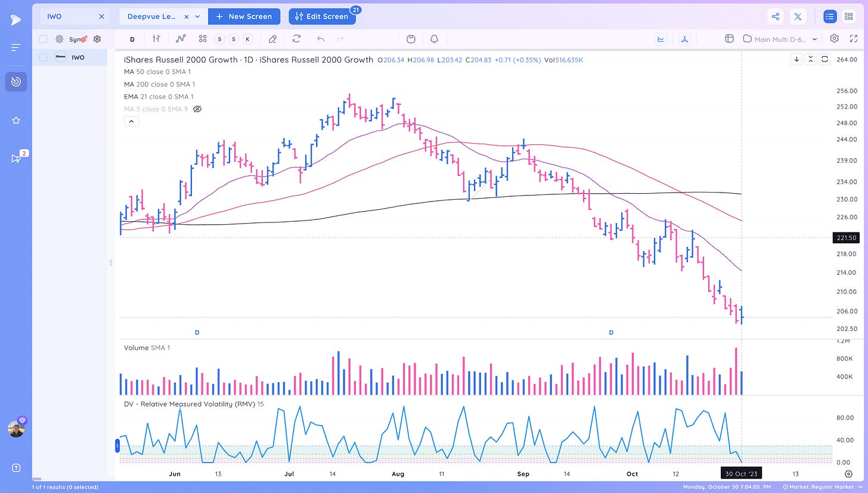Open the Main Multi D-6... layout dropdown
868x493 pixels.
point(780,39)
